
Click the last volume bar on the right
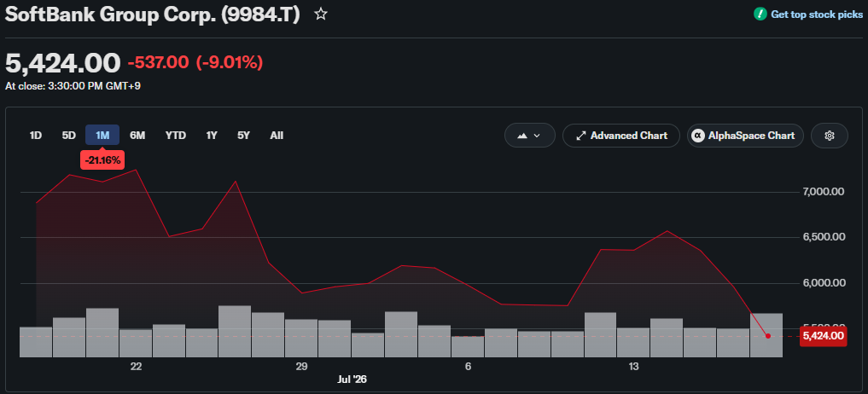click(x=766, y=335)
